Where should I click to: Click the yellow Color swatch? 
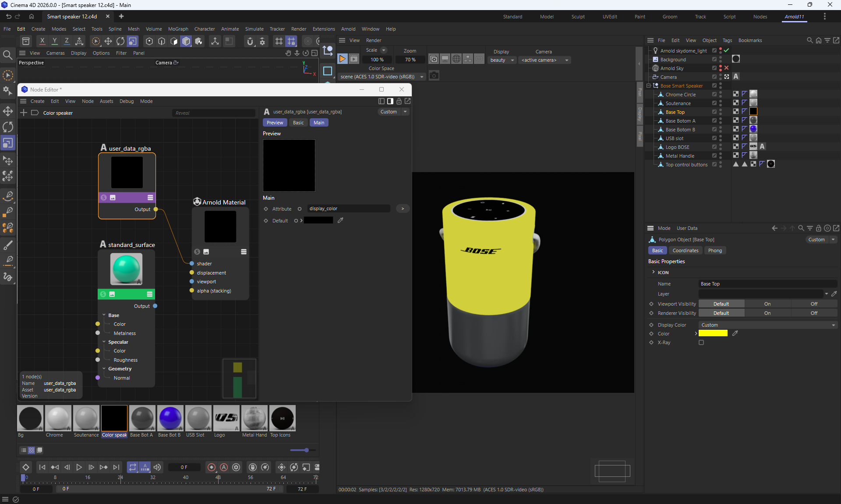point(713,334)
